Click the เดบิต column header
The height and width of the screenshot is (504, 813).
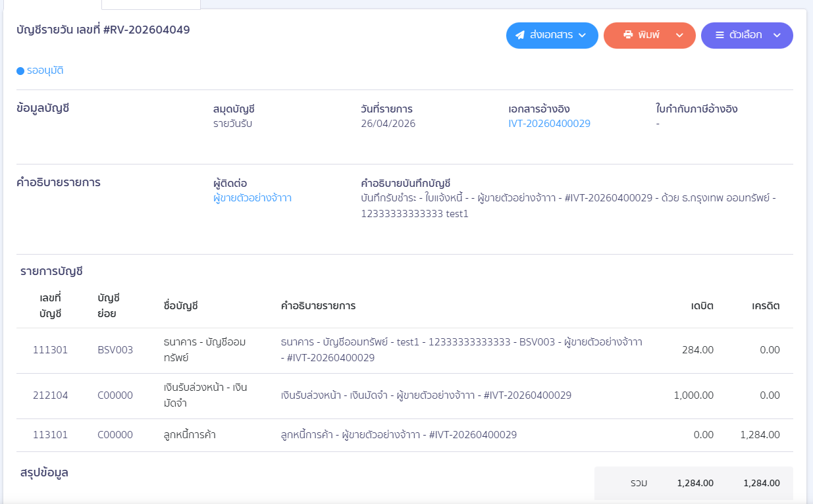tap(702, 306)
